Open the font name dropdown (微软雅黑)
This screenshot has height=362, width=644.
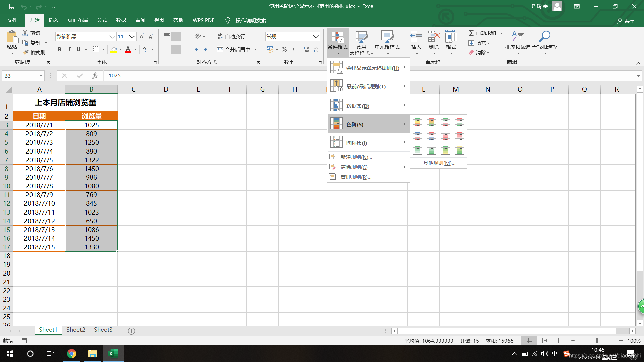112,36
